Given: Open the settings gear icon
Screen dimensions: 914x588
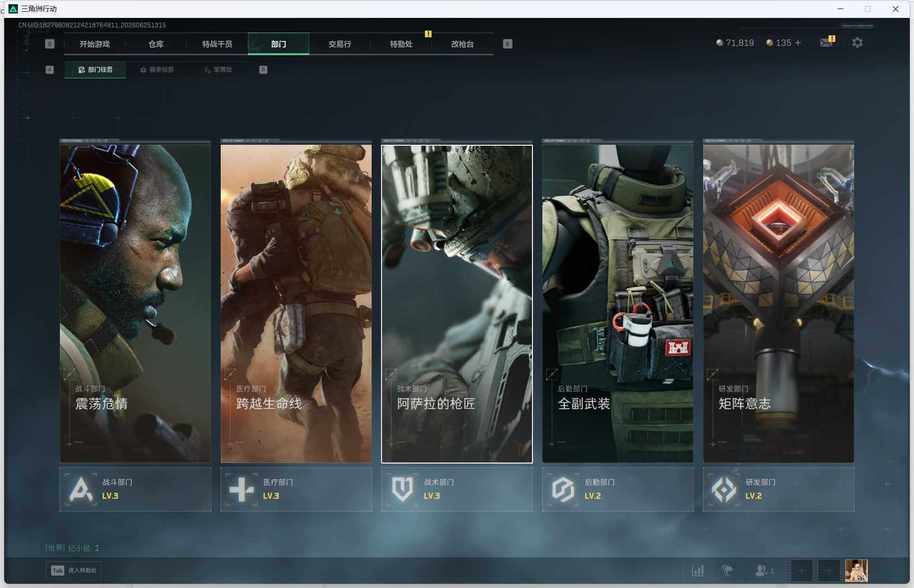Looking at the screenshot, I should [857, 42].
